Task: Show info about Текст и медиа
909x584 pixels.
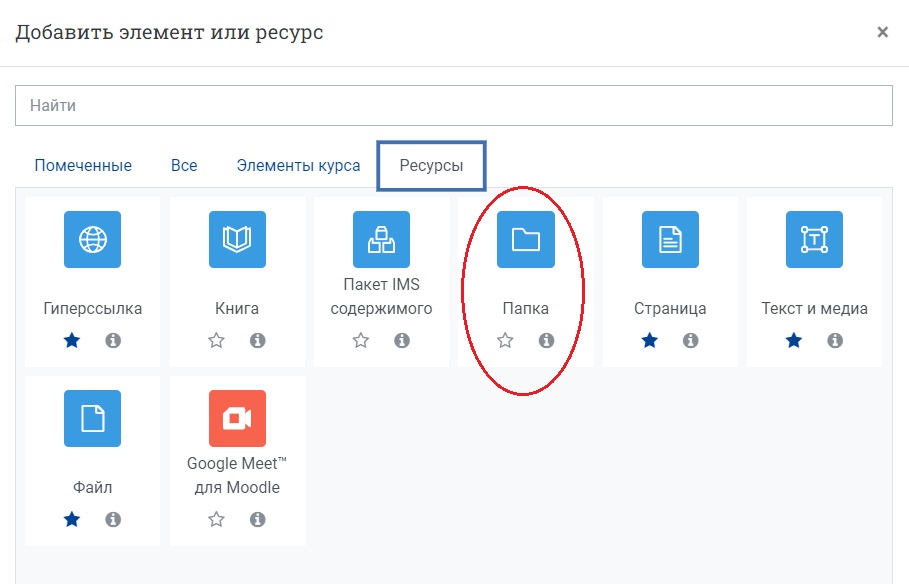Action: (x=835, y=340)
